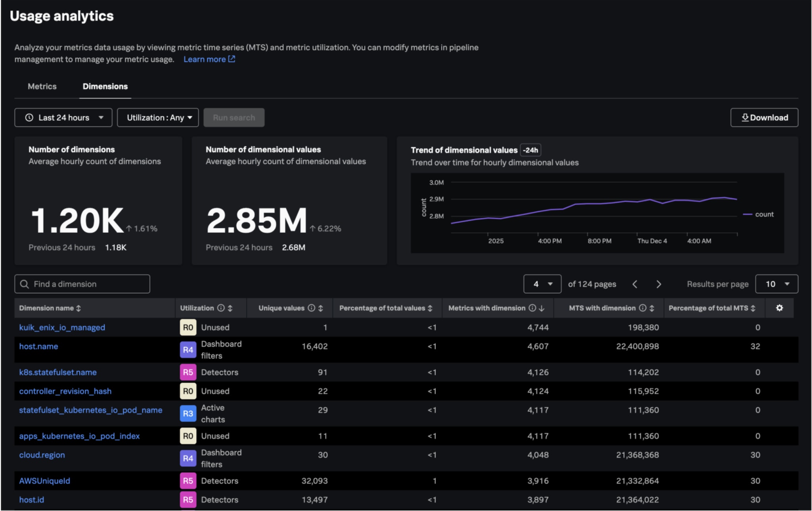
Task: Sort by Percentage of total MTS arrows
Action: tap(753, 308)
